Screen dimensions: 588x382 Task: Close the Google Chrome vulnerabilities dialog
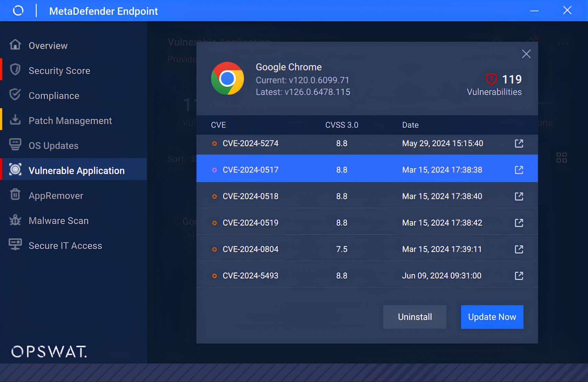pos(526,54)
